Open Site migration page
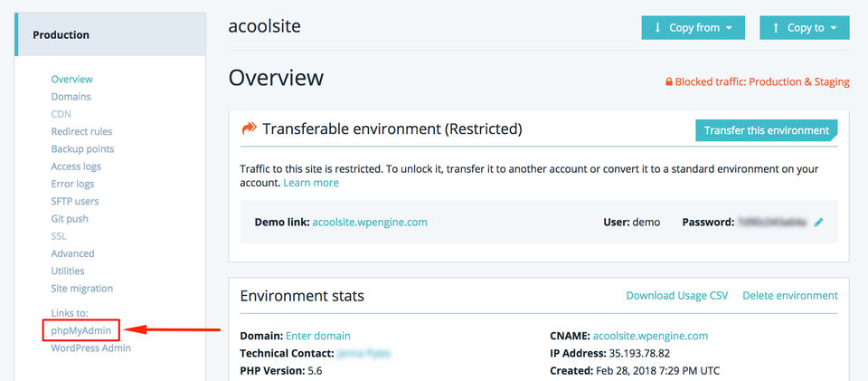The image size is (868, 381). [82, 289]
